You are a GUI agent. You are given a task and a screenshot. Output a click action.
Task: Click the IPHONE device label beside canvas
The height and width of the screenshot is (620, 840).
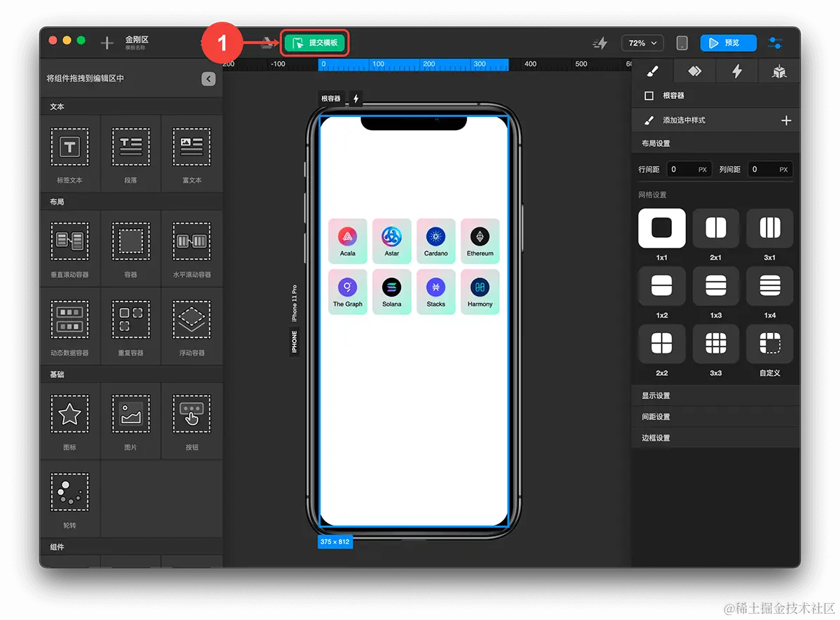295,341
